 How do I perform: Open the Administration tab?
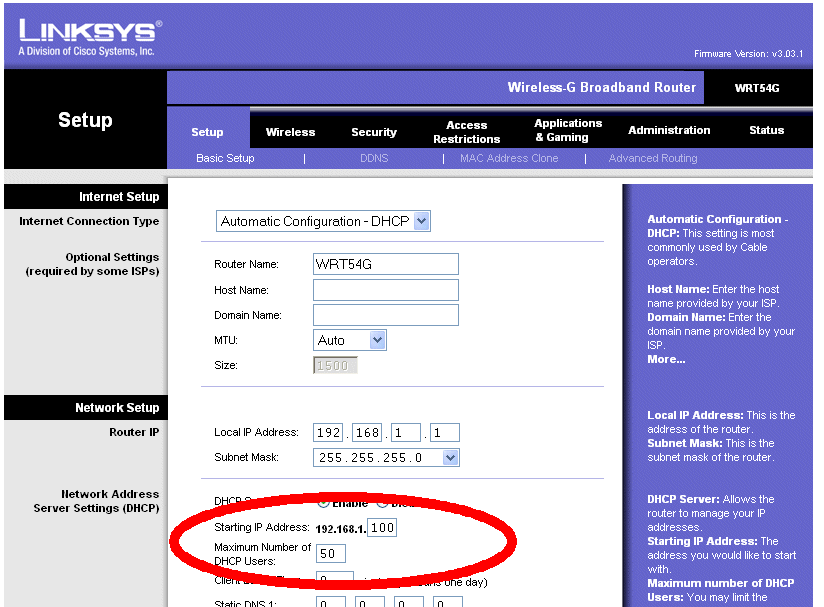669,130
